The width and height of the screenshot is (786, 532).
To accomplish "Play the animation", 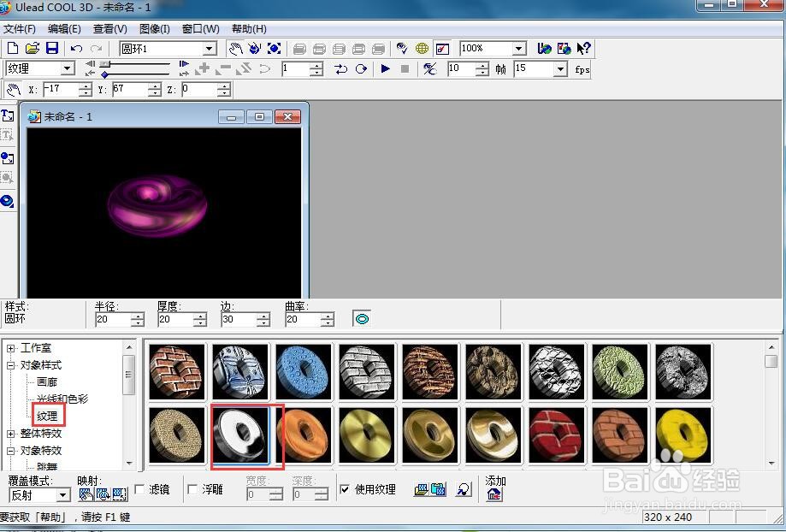I will pos(385,68).
